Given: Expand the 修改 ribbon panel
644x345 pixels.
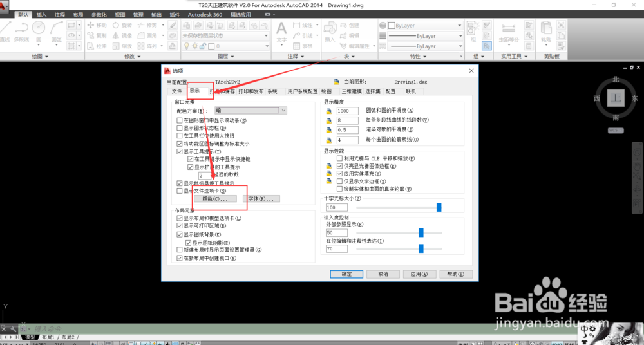Looking at the screenshot, I should (132, 56).
